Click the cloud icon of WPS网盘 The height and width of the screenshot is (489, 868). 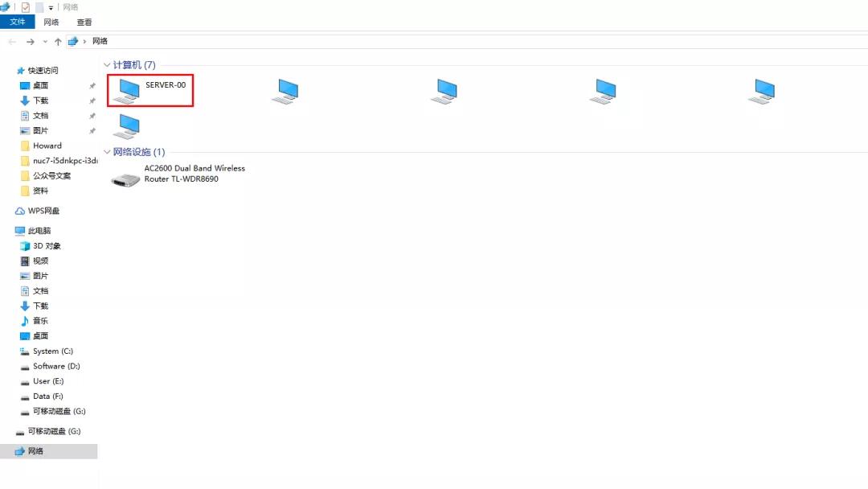[x=20, y=211]
